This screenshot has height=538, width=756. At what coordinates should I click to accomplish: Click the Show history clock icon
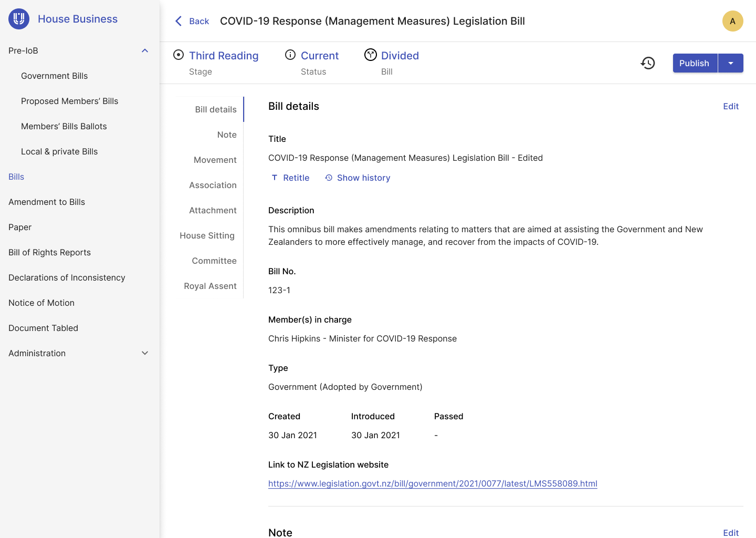click(329, 178)
